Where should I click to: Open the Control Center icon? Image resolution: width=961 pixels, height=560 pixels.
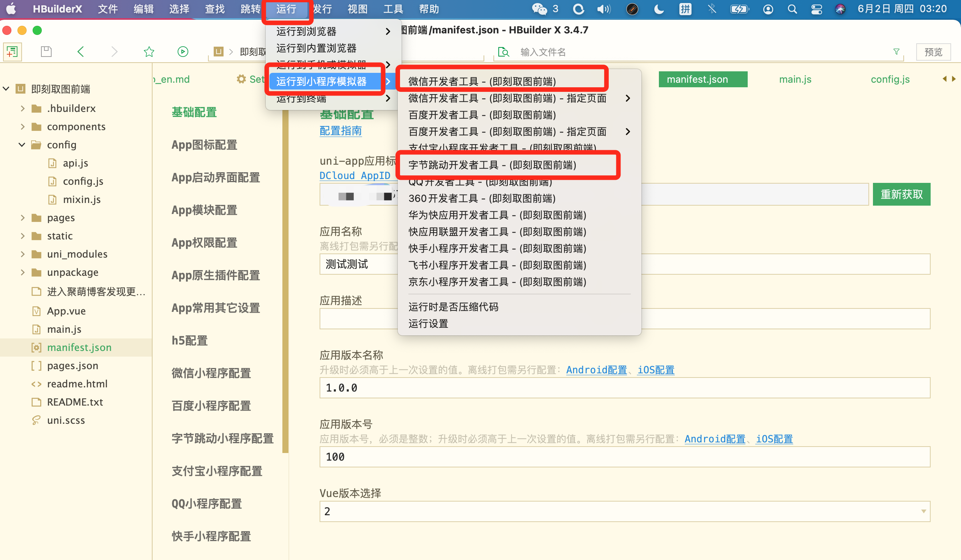pos(816,9)
